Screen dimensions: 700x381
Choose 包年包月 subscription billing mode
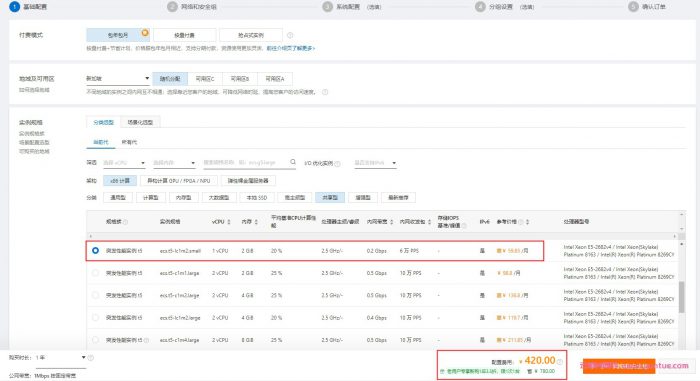click(118, 35)
